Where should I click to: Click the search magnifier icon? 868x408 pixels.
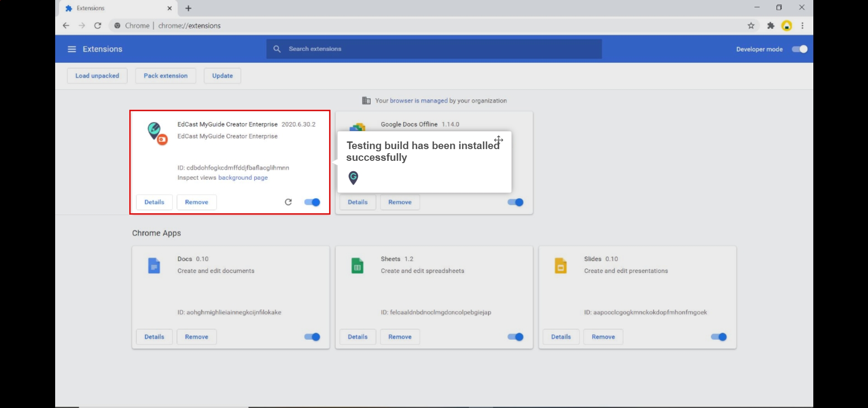point(277,49)
